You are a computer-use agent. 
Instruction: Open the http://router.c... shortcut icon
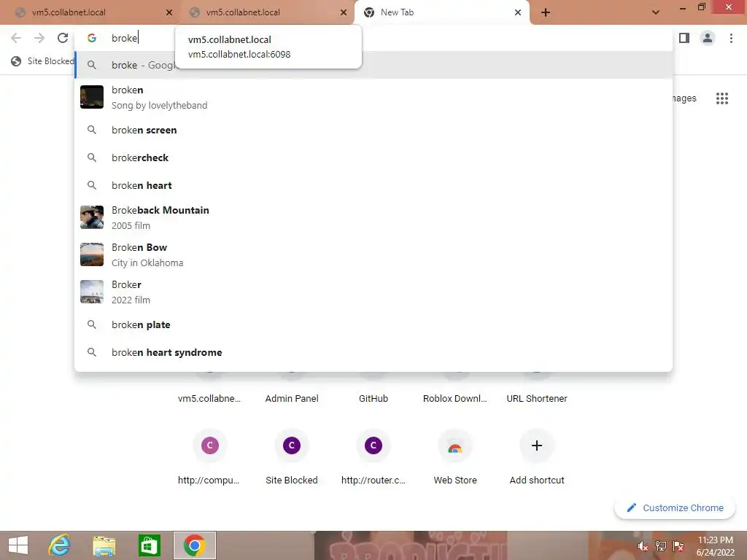(373, 446)
